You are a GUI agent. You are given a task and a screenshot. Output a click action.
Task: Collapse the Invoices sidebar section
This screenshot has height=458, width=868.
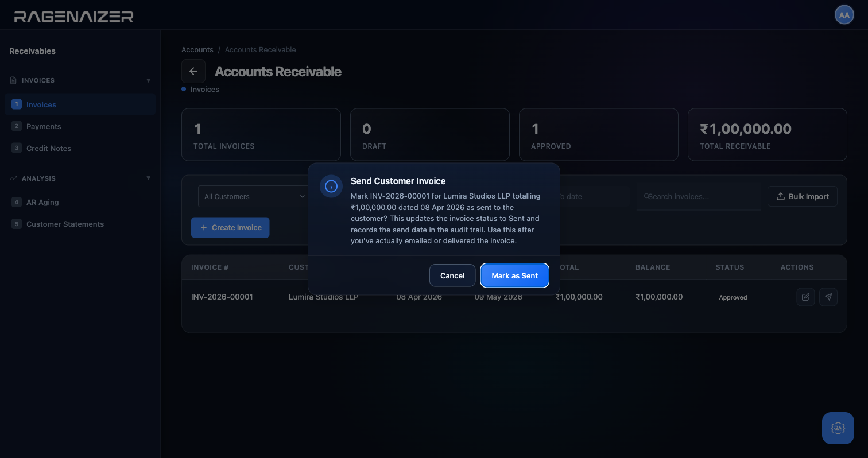pos(149,80)
